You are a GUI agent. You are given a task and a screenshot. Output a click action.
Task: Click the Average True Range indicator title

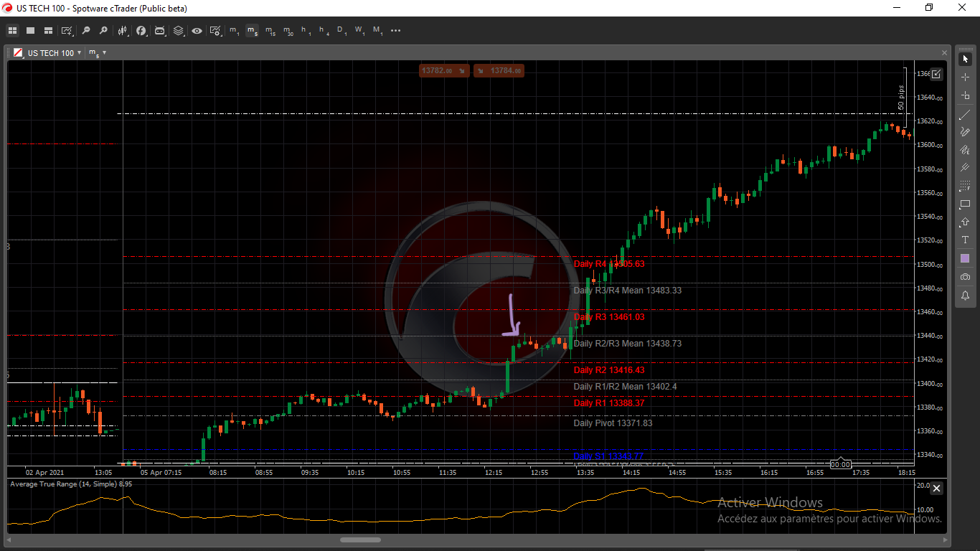pos(71,484)
